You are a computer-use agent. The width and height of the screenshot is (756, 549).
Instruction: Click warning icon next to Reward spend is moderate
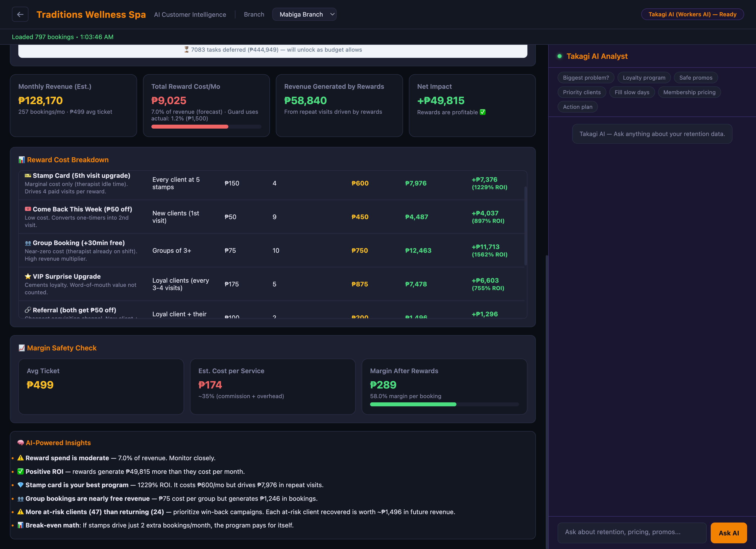tap(21, 458)
